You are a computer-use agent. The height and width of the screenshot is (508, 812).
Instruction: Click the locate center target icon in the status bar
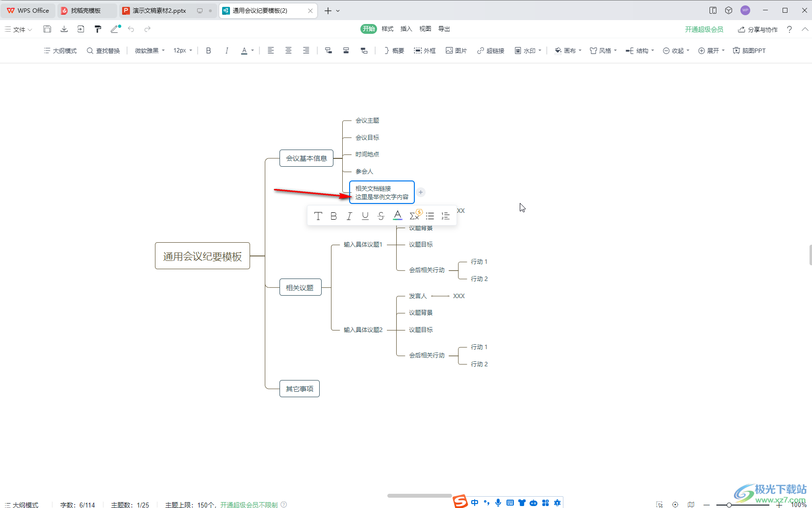click(675, 505)
